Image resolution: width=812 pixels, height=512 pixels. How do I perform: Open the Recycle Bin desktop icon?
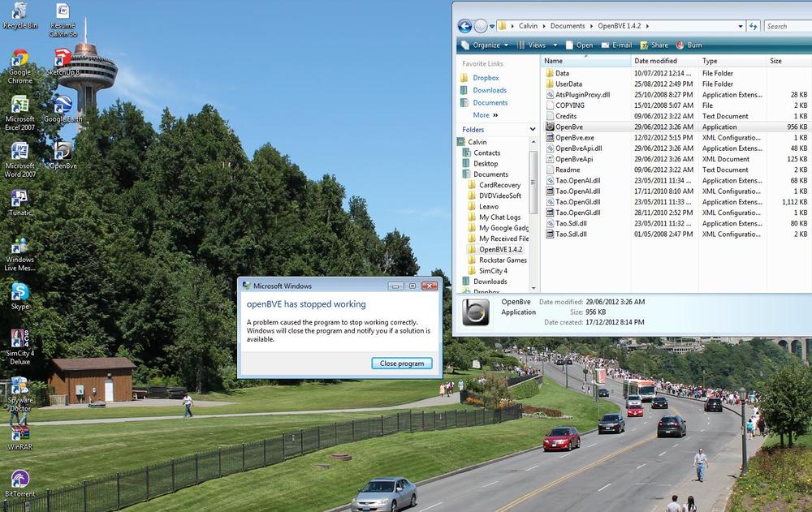point(19,15)
